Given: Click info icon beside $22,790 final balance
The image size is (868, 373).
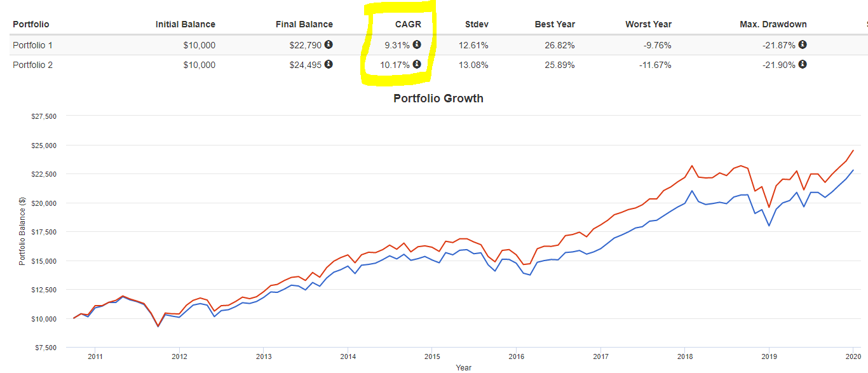Looking at the screenshot, I should tap(329, 44).
